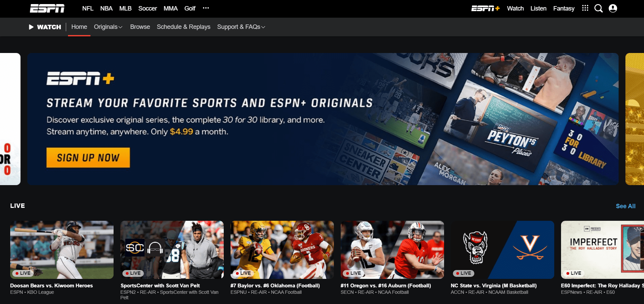Open the MMA menu item
644x304 pixels.
(x=171, y=8)
